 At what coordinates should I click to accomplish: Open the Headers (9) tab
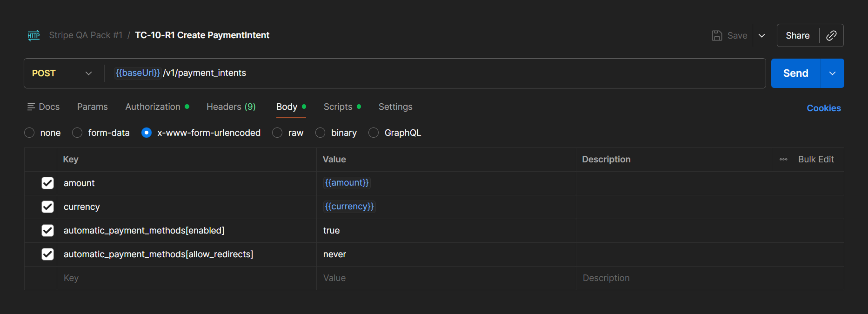pyautogui.click(x=231, y=107)
